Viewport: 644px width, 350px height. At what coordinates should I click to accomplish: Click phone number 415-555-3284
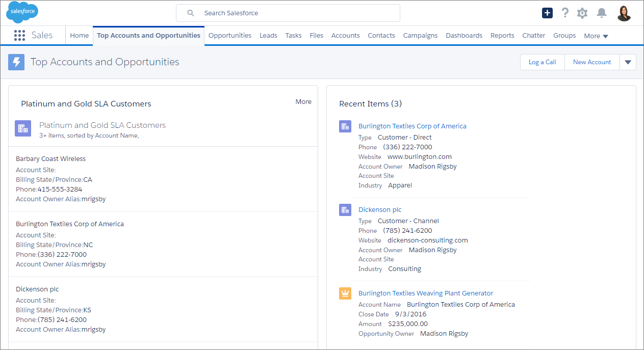60,190
